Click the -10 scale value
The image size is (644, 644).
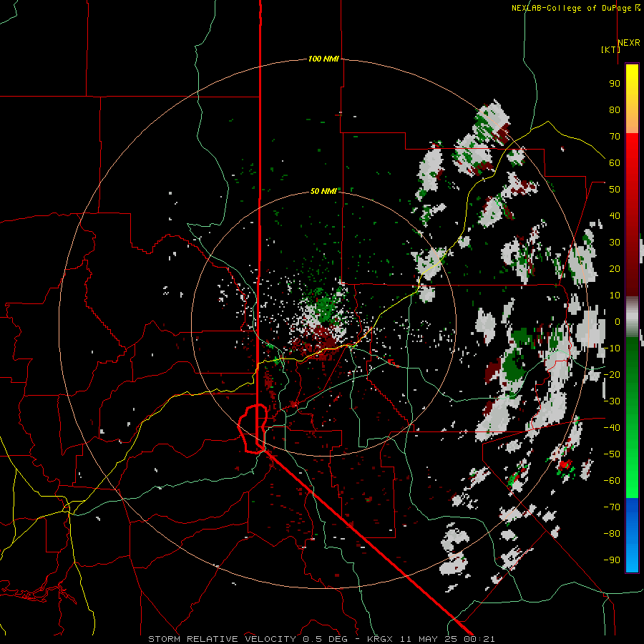click(x=612, y=348)
